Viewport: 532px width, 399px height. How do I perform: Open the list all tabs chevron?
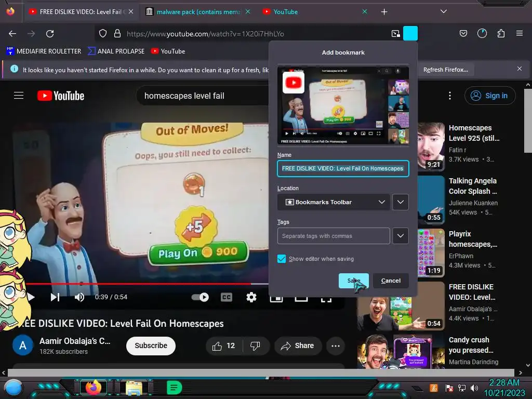tap(444, 11)
